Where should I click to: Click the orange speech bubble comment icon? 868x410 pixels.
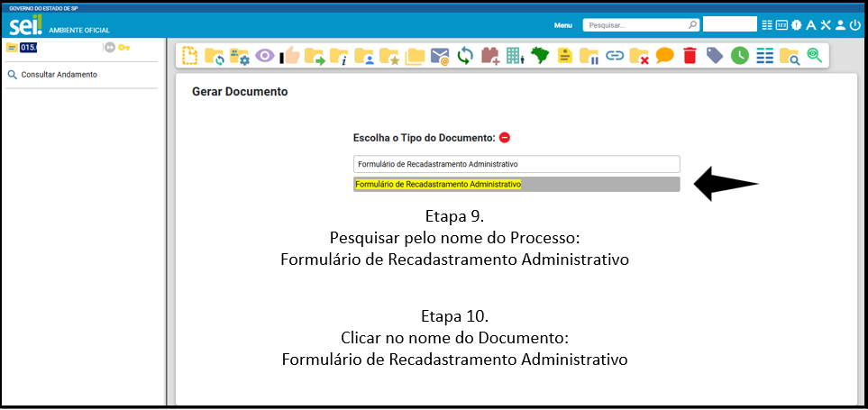(664, 56)
